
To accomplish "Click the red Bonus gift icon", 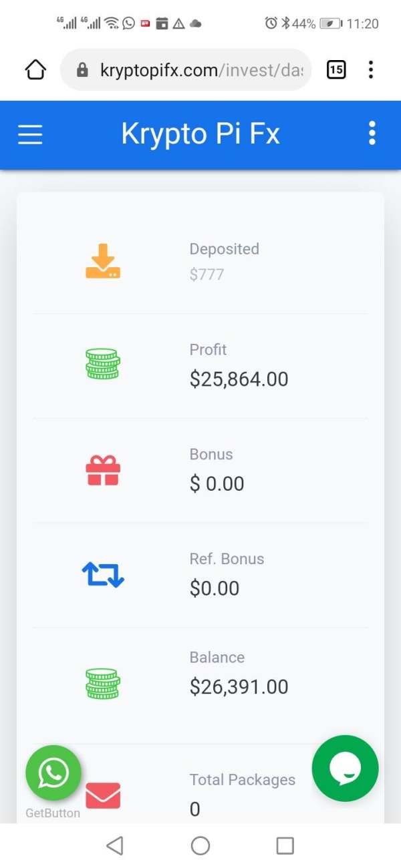I will [x=103, y=470].
